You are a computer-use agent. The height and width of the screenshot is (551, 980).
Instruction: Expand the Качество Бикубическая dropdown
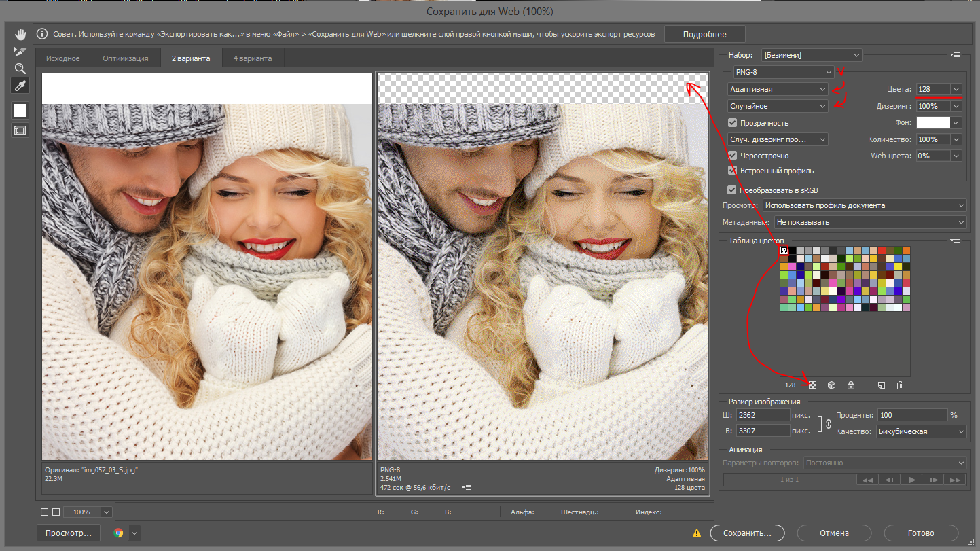[921, 431]
